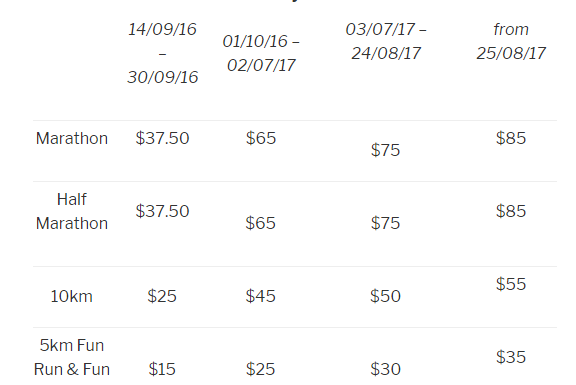Click the 14/09/16 – 30/09/16 column header

[x=162, y=53]
